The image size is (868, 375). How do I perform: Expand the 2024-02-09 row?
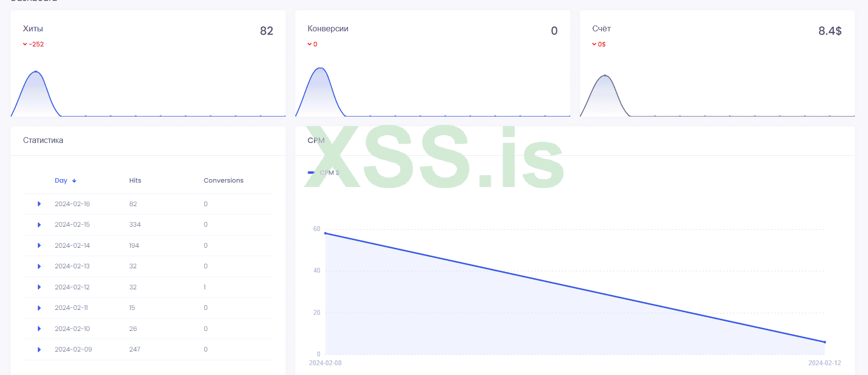[x=39, y=350]
